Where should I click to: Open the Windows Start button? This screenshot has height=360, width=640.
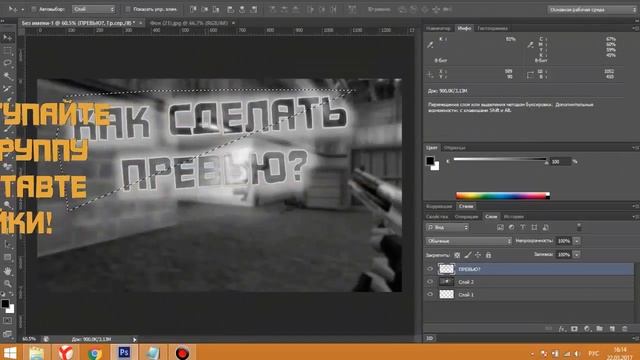[x=9, y=352]
